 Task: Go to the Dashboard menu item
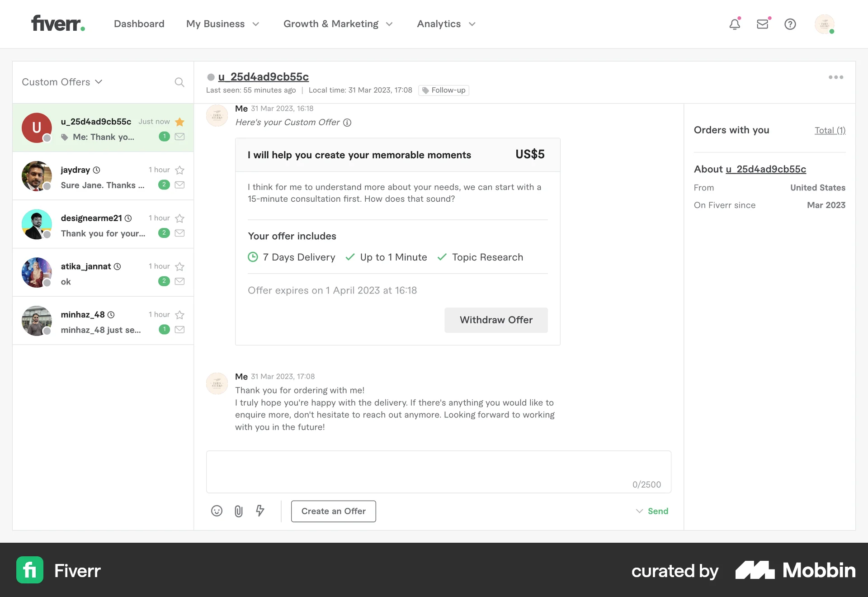pyautogui.click(x=139, y=24)
